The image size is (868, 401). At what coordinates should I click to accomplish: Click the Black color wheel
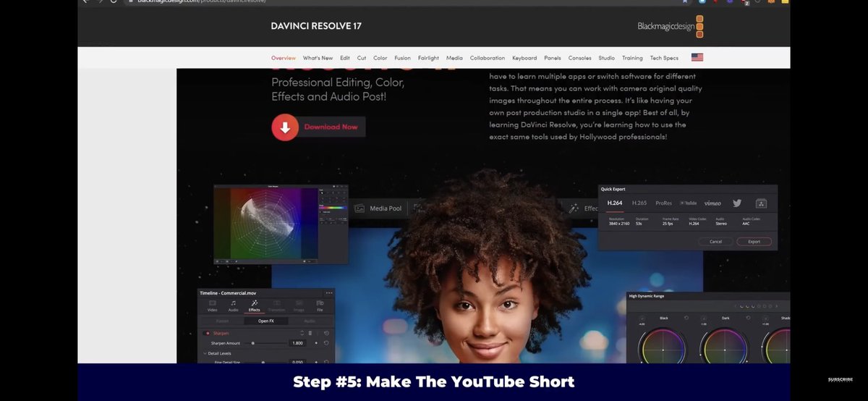click(x=663, y=347)
